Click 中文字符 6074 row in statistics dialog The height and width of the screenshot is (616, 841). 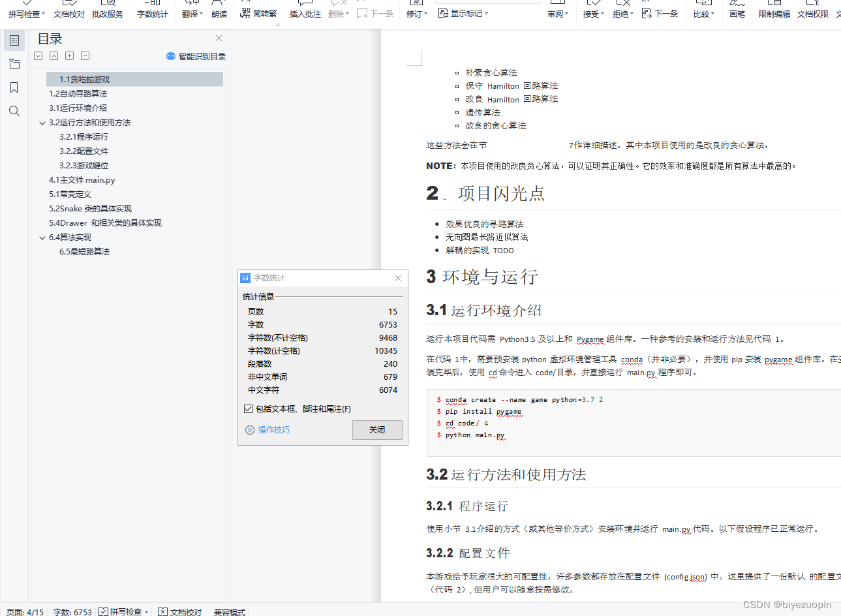(x=322, y=390)
